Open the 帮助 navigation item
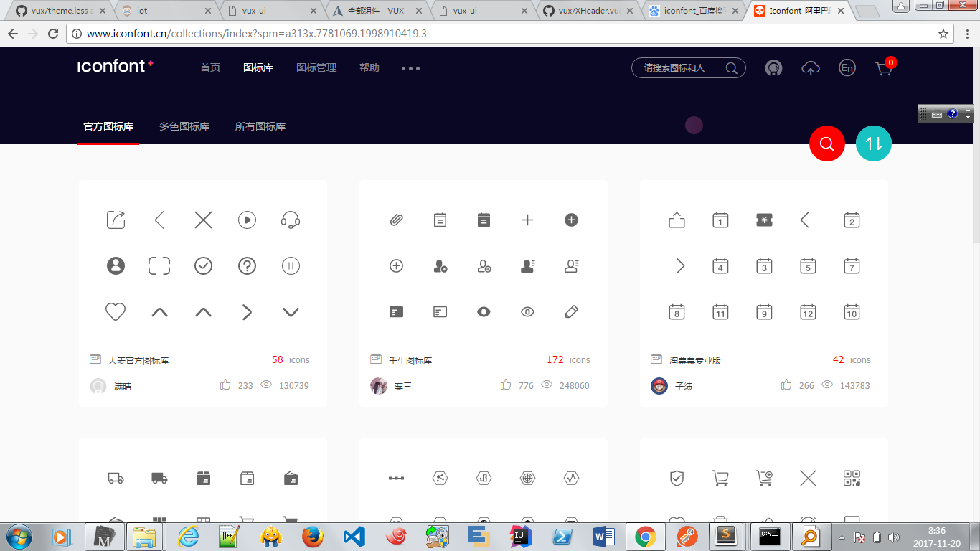Image resolution: width=980 pixels, height=551 pixels. tap(369, 67)
